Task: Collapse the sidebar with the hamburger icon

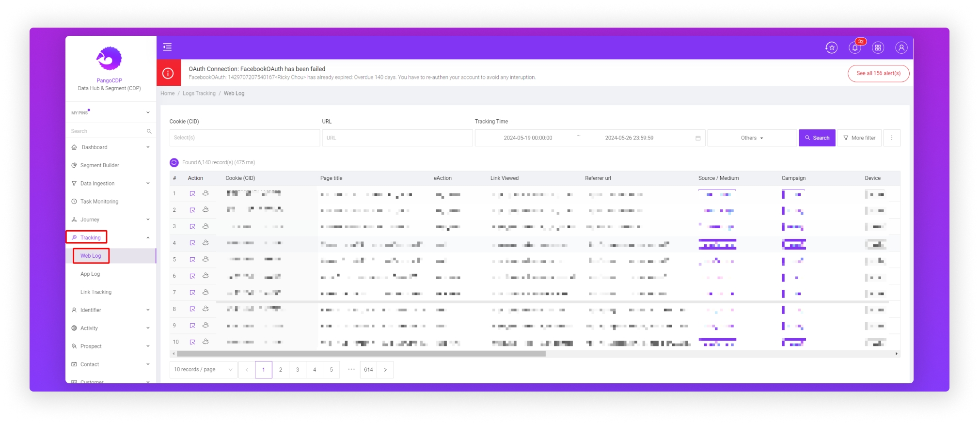Action: click(x=167, y=47)
